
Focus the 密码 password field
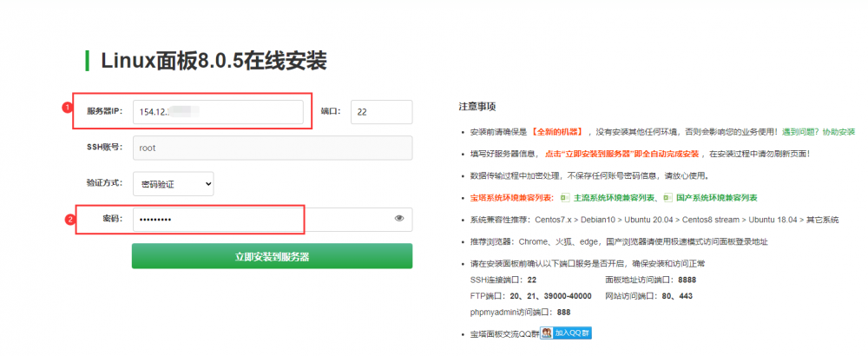tap(260, 219)
